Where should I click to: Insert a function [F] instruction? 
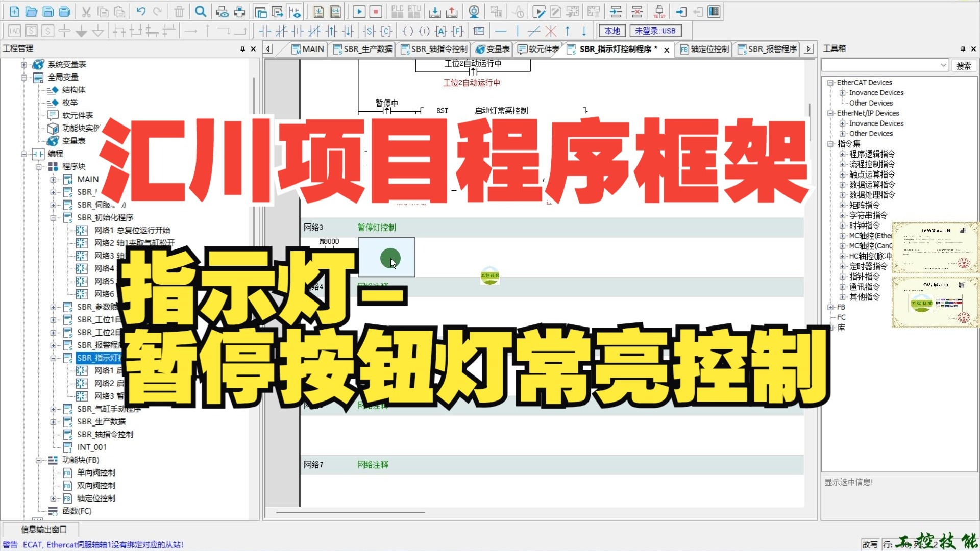coord(457,31)
